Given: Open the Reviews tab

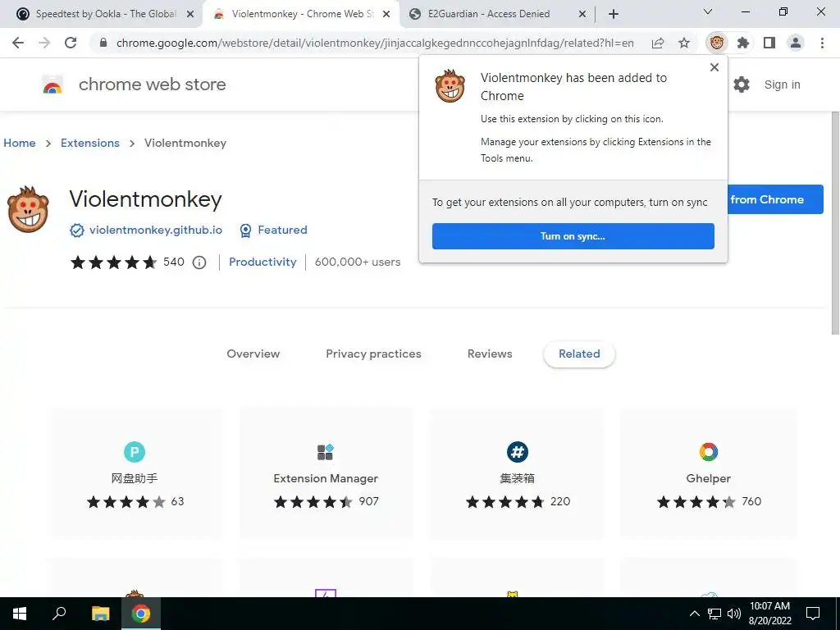Looking at the screenshot, I should [490, 354].
